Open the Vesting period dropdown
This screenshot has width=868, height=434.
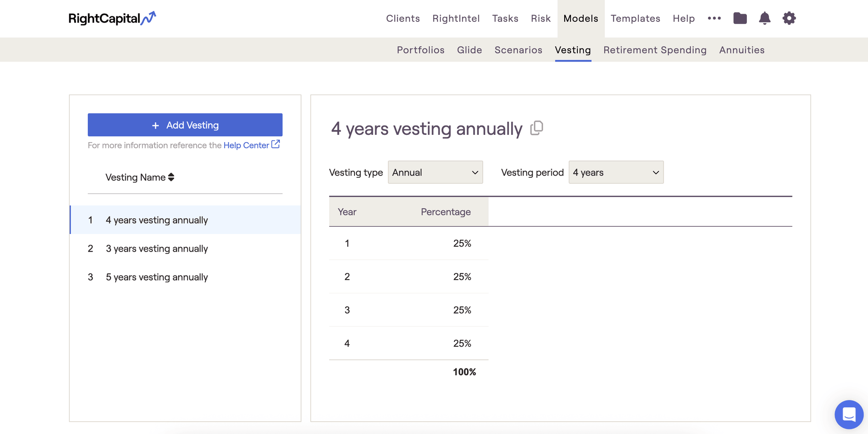(x=616, y=172)
